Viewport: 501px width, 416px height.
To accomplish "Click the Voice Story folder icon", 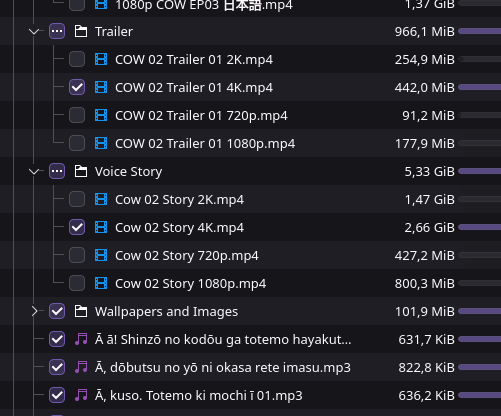I will (81, 171).
